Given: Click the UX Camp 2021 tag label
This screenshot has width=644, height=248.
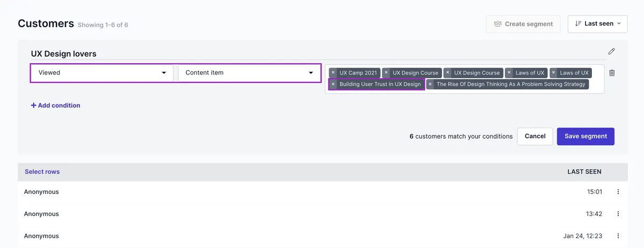Looking at the screenshot, I should coord(358,73).
